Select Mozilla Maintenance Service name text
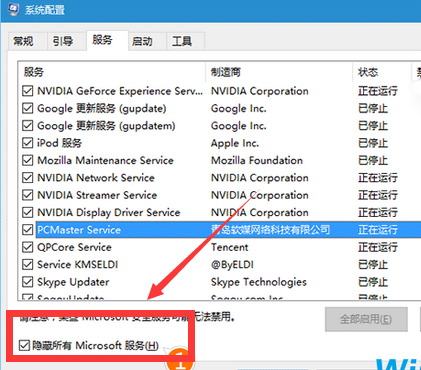The height and width of the screenshot is (370, 421). pyautogui.click(x=105, y=160)
